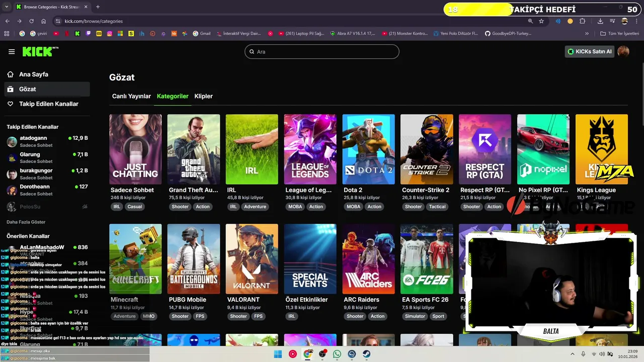Open the Tüm Yer İşaretleri folder

620,34
